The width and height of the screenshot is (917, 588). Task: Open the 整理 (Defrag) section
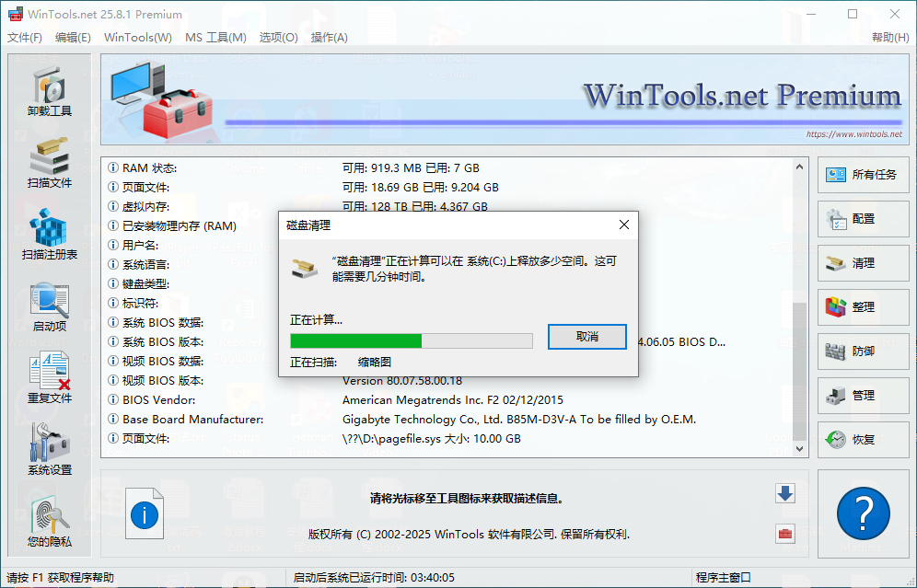(x=862, y=307)
